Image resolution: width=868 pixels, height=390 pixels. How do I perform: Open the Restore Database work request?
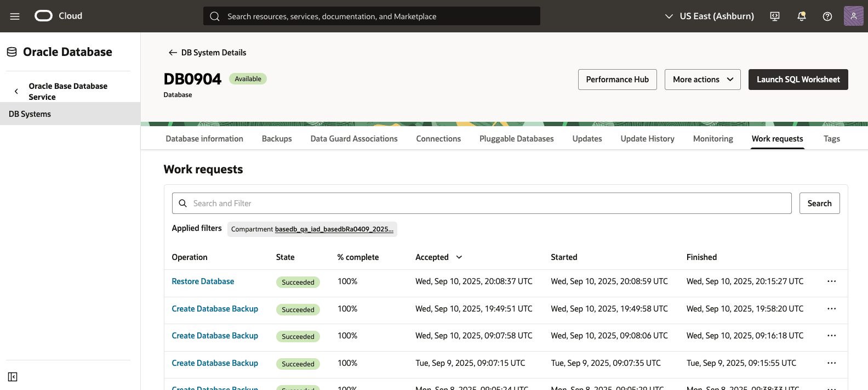(x=203, y=281)
